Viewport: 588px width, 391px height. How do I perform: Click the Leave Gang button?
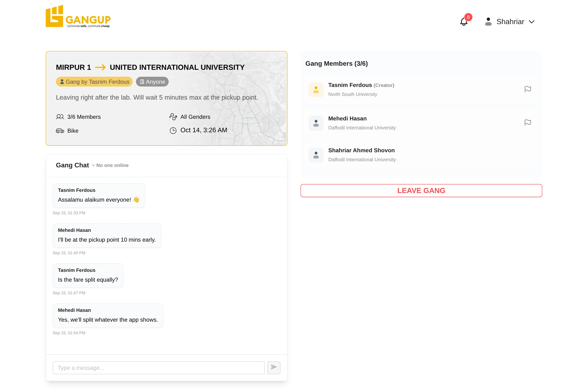[421, 191]
